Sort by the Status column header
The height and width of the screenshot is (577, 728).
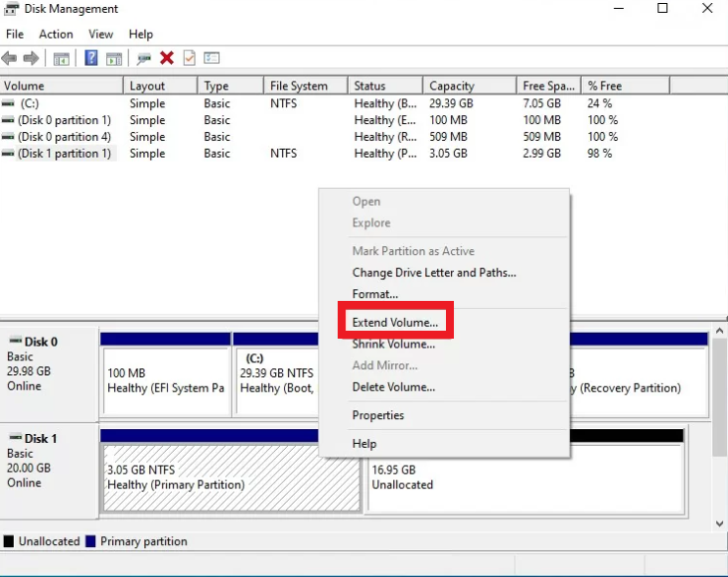coord(385,85)
